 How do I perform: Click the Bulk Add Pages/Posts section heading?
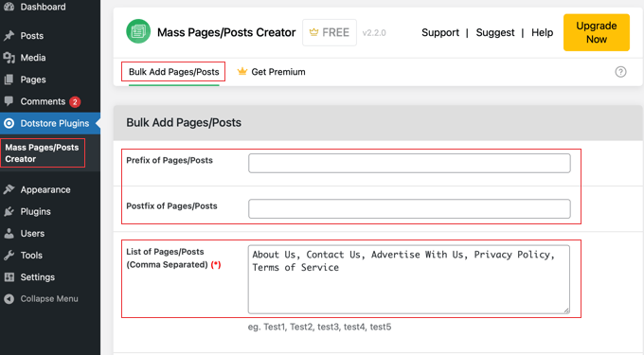[184, 123]
